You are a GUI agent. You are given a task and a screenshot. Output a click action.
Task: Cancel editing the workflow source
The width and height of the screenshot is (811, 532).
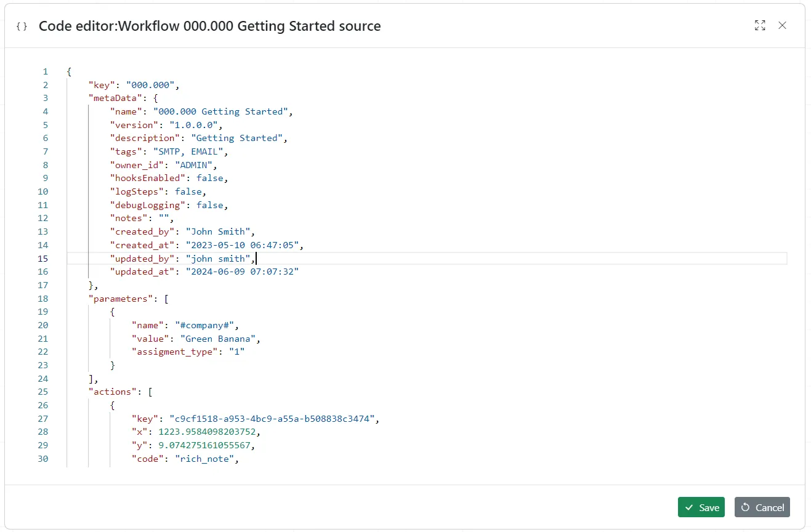pos(762,507)
